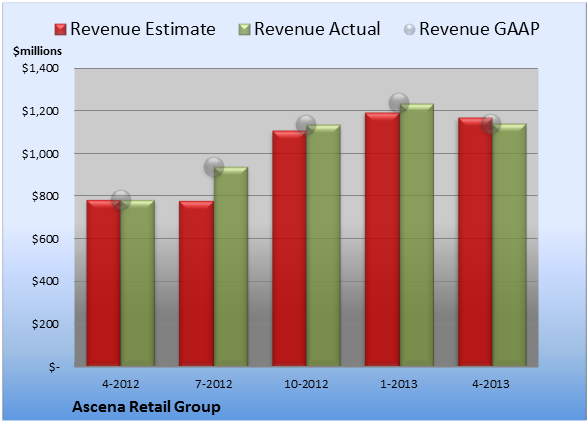
Task: Select the red estimate bar for 1-2013
Action: tap(382, 239)
